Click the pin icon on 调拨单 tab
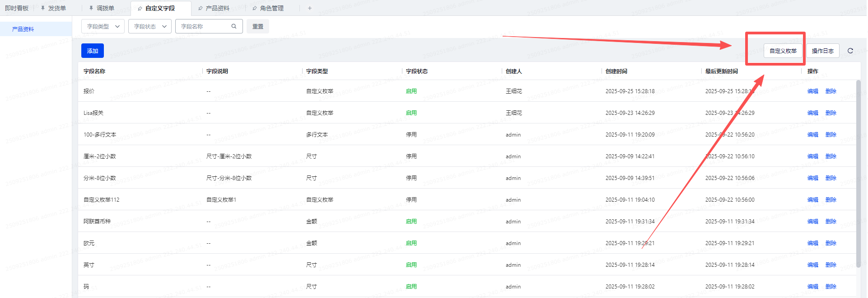This screenshot has width=868, height=298. 91,8
